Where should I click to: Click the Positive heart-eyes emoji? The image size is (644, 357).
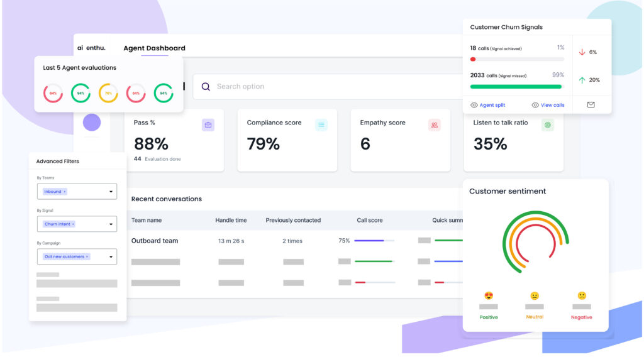tap(489, 296)
